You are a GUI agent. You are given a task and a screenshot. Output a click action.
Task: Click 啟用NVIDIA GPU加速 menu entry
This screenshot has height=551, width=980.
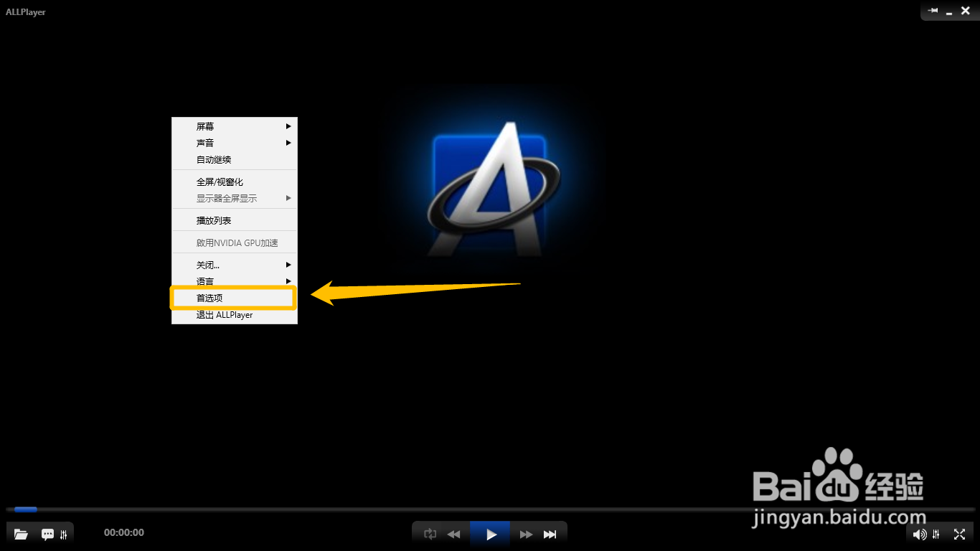point(235,242)
